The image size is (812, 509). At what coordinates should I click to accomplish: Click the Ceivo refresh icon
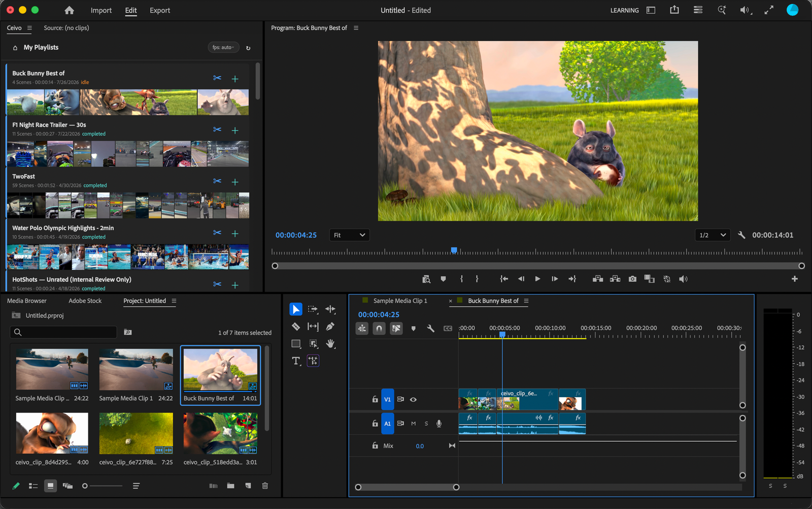click(248, 48)
